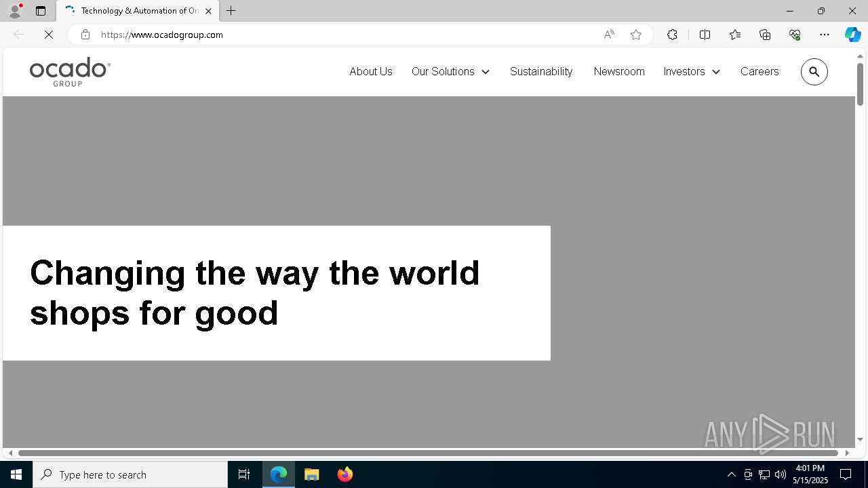Go to the About Us page
868x488 pixels.
(x=371, y=71)
